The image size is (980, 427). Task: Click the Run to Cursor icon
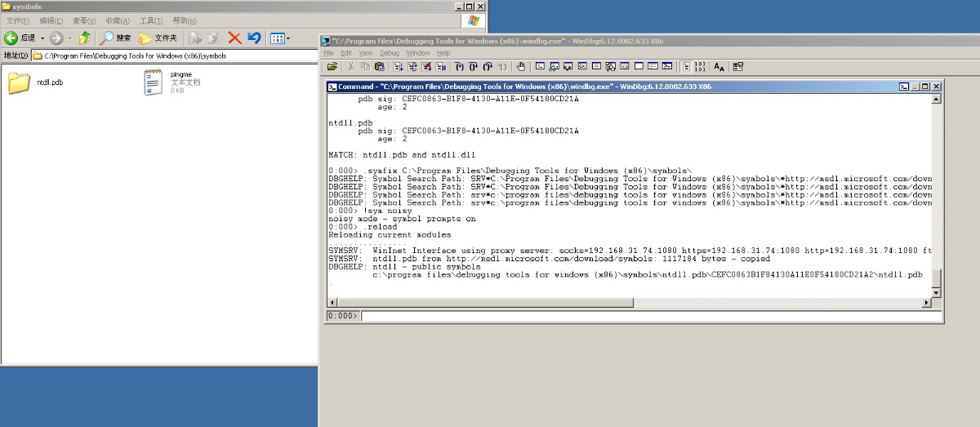click(502, 66)
